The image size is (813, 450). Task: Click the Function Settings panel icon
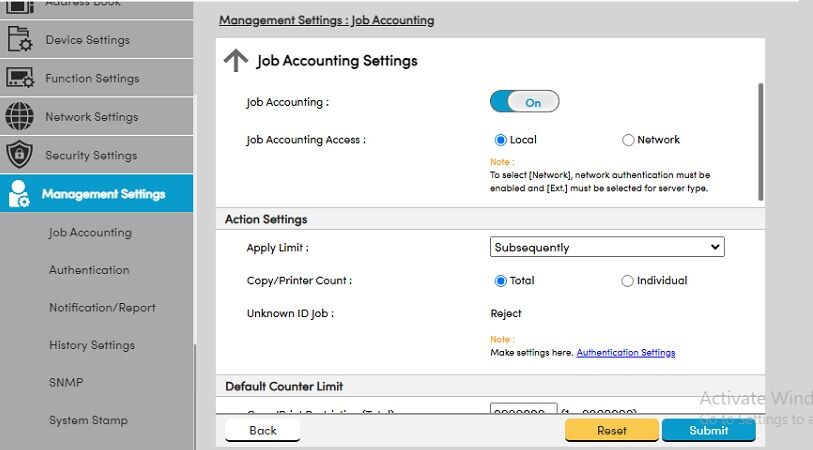point(20,78)
